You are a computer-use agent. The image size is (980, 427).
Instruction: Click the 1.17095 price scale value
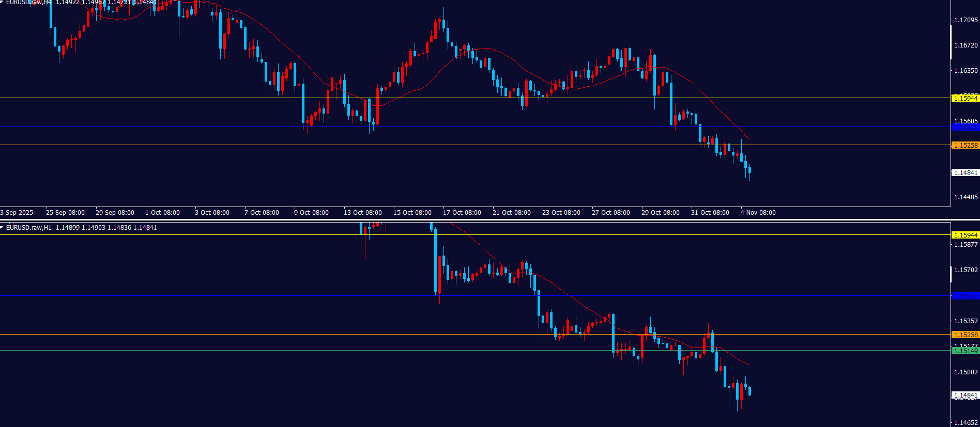tap(966, 20)
